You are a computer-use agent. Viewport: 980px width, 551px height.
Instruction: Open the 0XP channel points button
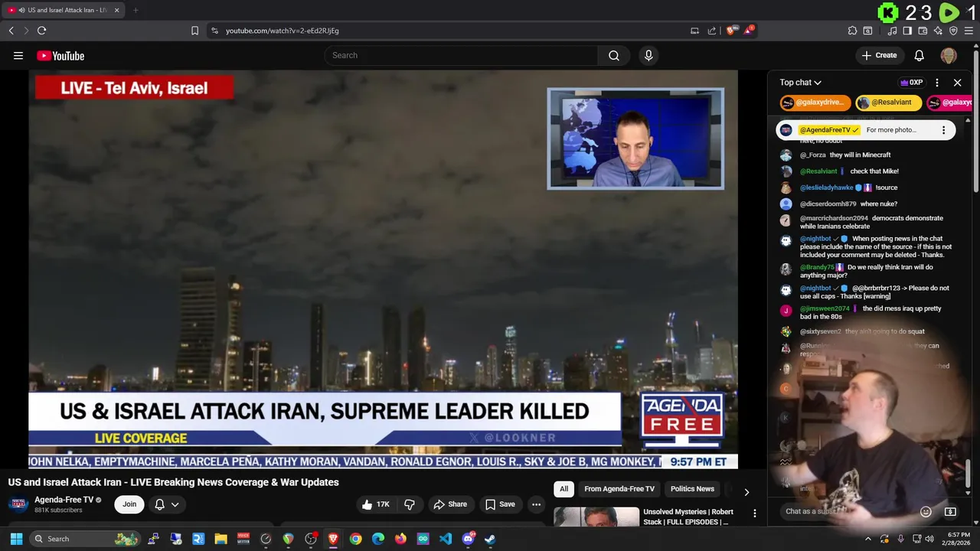pyautogui.click(x=911, y=83)
